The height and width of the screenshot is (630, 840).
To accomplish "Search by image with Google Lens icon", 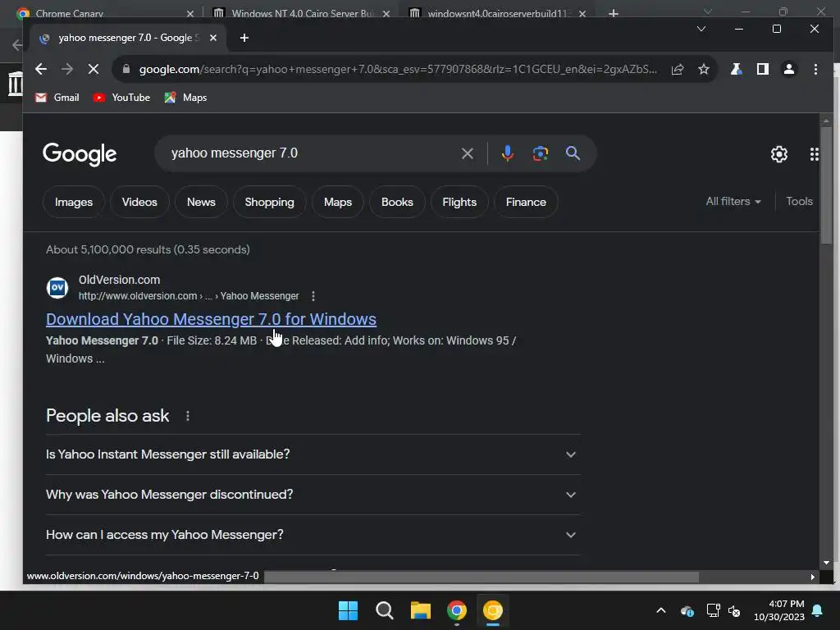I will pos(541,153).
